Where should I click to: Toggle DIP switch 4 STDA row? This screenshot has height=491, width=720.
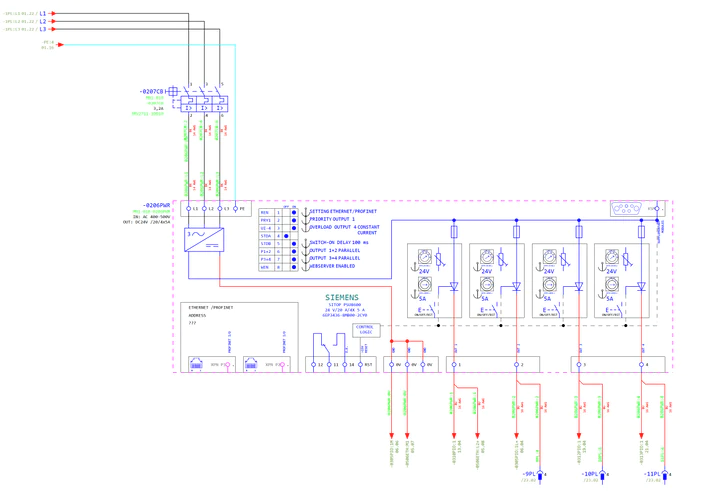point(287,236)
